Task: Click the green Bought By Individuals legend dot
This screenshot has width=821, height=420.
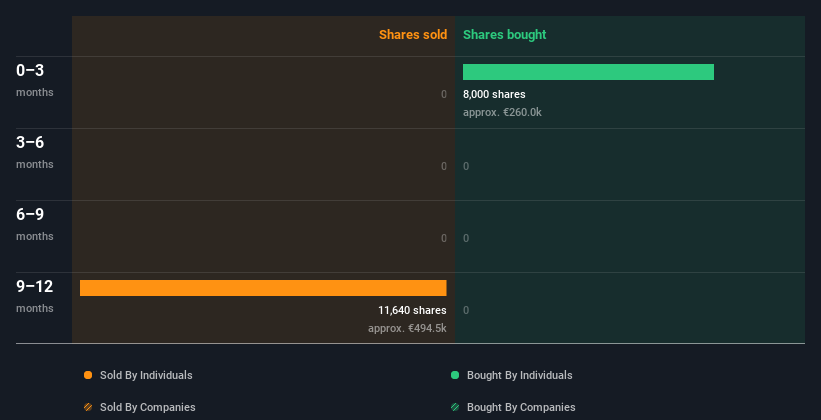Action: pyautogui.click(x=455, y=375)
